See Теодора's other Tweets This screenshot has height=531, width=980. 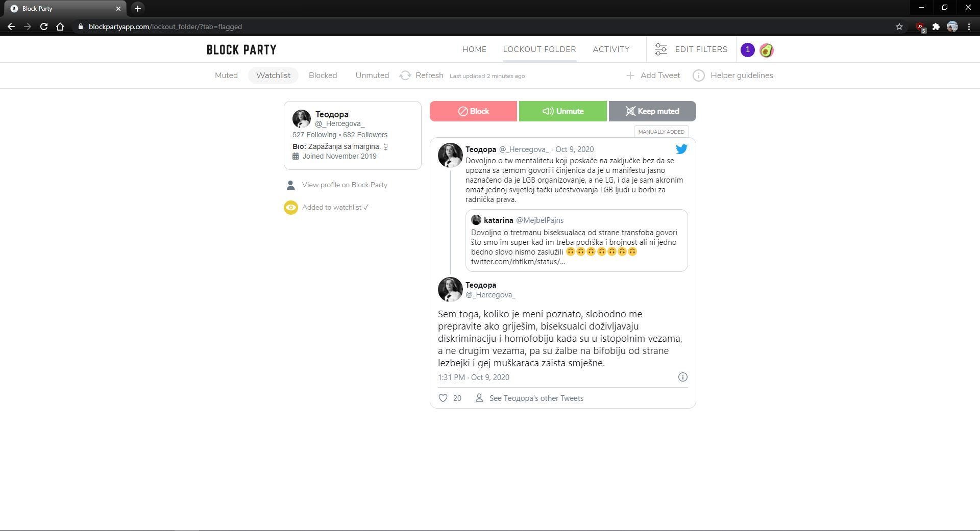tap(536, 398)
